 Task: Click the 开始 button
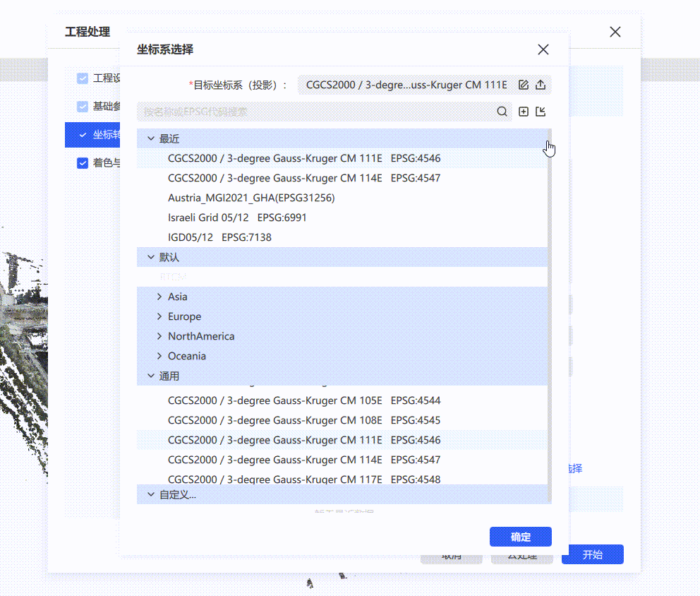[x=593, y=554]
